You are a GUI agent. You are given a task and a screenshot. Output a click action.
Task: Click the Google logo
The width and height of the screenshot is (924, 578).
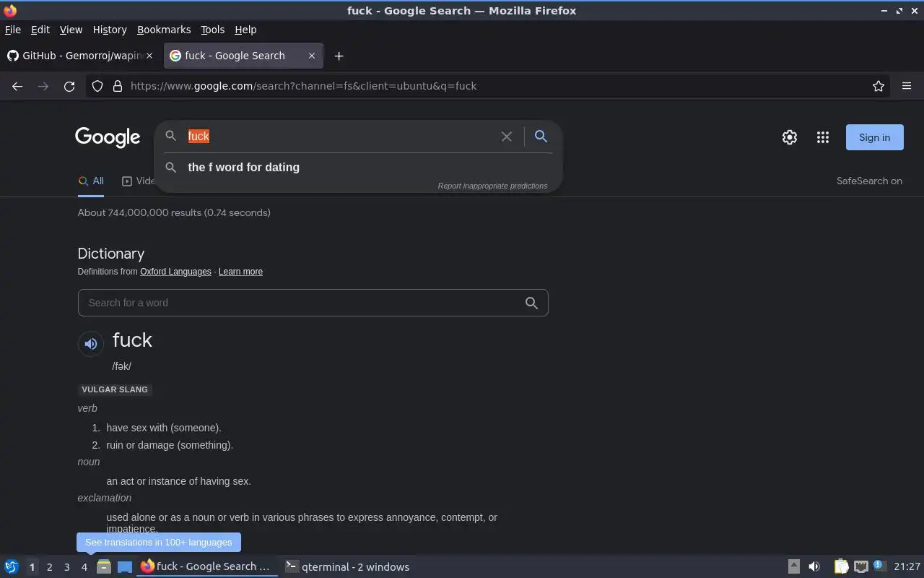(x=108, y=137)
